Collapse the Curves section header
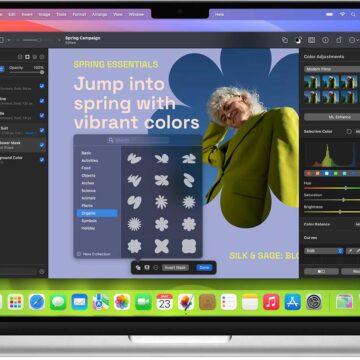Image resolution: width=360 pixels, height=360 pixels. [x=310, y=238]
